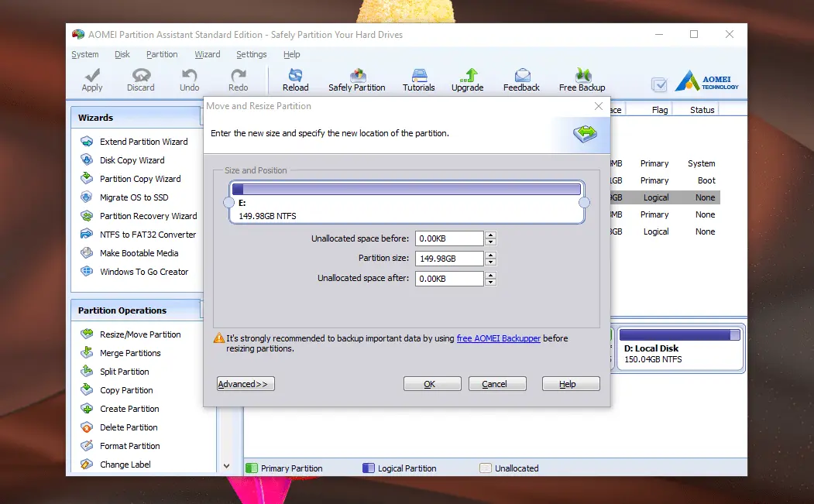The height and width of the screenshot is (504, 814).
Task: Click the Partition size field
Action: click(449, 259)
